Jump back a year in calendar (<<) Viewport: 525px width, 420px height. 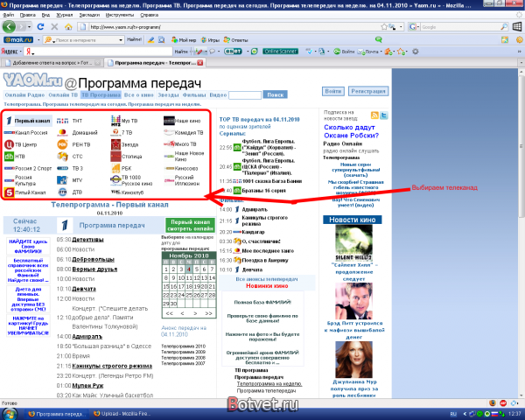(170, 313)
